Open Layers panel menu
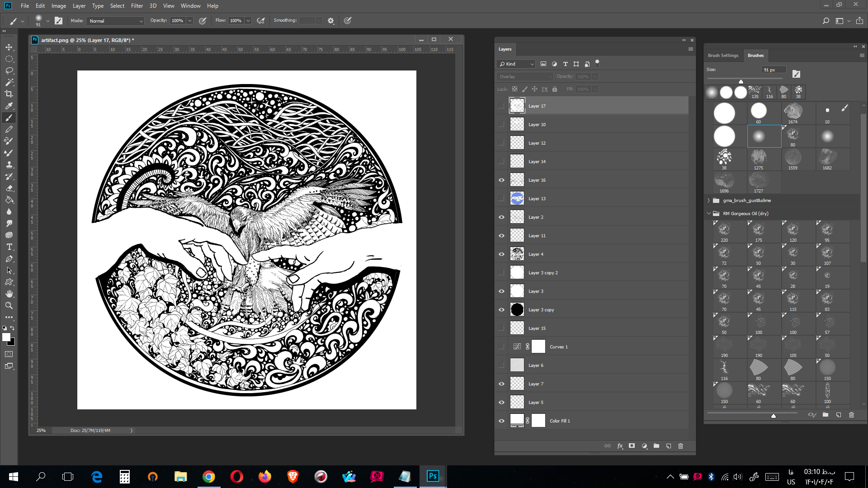Image resolution: width=868 pixels, height=488 pixels. click(x=690, y=49)
